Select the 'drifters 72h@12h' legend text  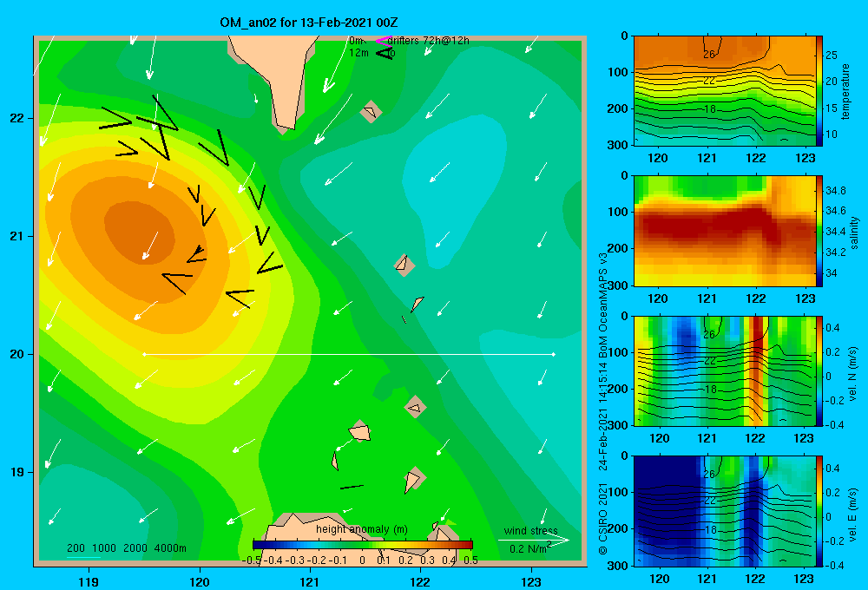428,41
